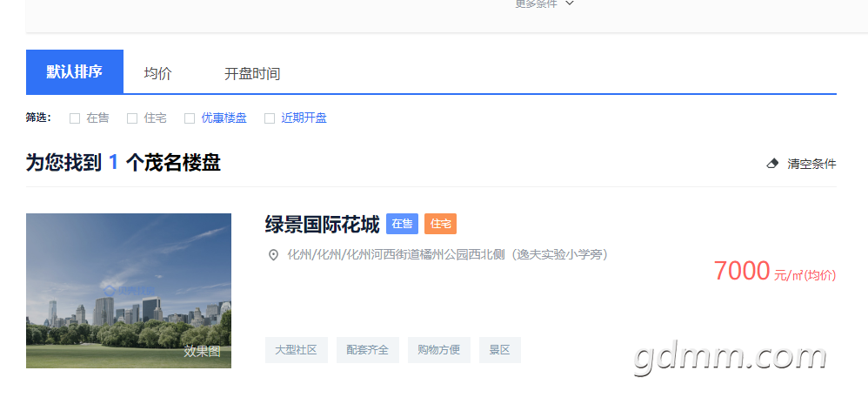Select the 默认排序 sorting tab
Image resolution: width=868 pixels, height=411 pixels.
75,72
